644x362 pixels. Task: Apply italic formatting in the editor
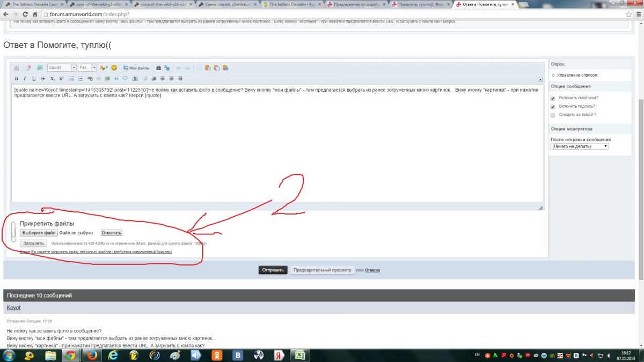click(25, 79)
